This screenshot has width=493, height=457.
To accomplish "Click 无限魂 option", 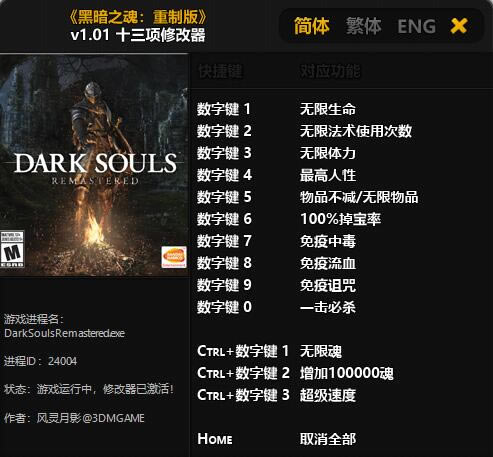I will point(321,351).
